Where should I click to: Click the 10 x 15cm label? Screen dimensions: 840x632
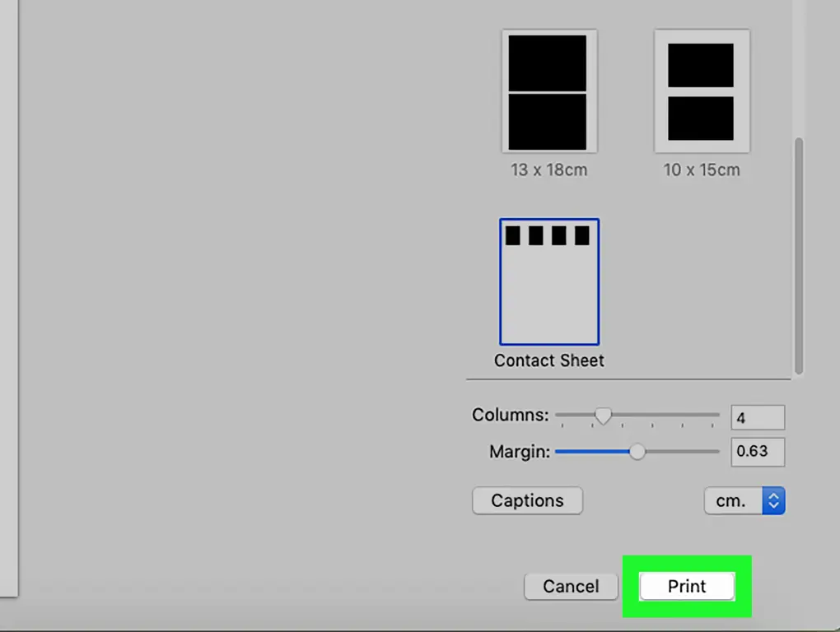point(702,170)
